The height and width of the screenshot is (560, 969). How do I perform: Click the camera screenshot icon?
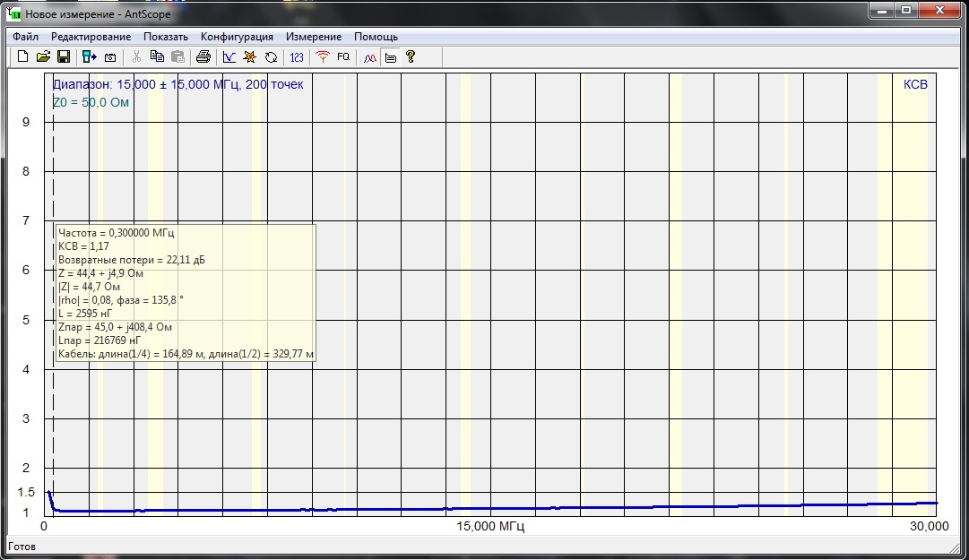pyautogui.click(x=110, y=57)
